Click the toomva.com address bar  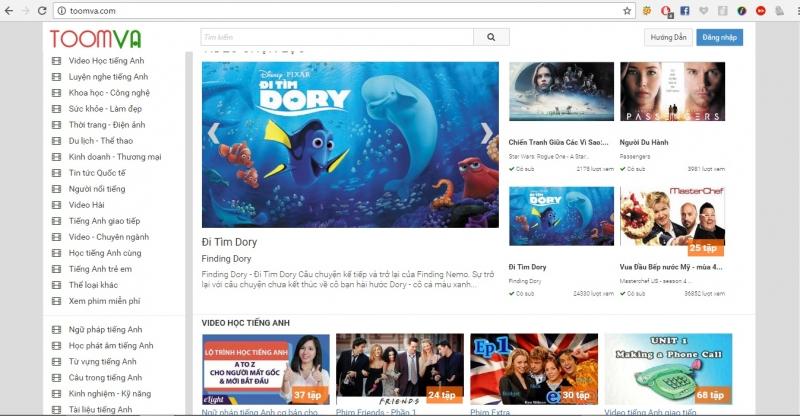(344, 11)
